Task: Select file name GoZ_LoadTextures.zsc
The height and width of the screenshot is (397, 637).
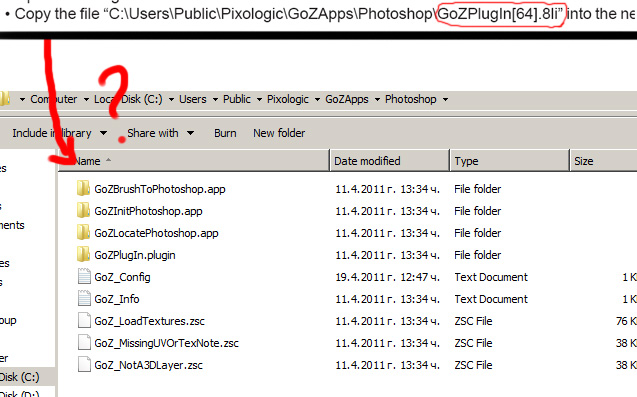Action: (150, 321)
